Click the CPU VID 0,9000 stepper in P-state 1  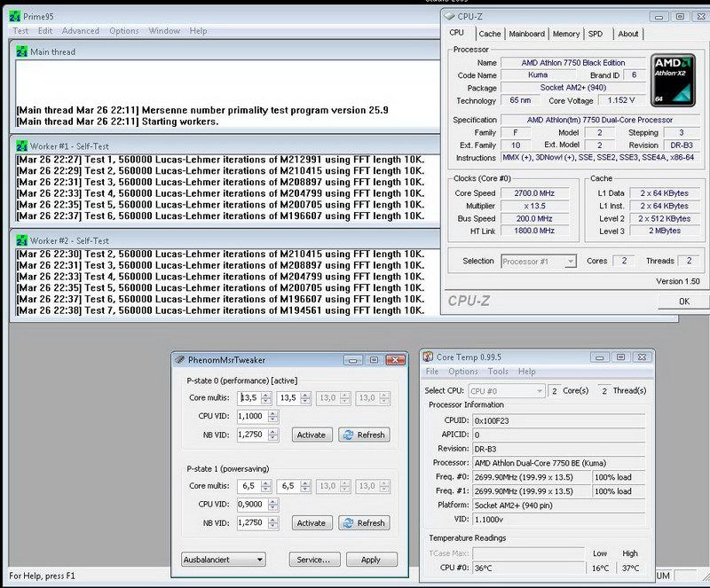tap(272, 505)
